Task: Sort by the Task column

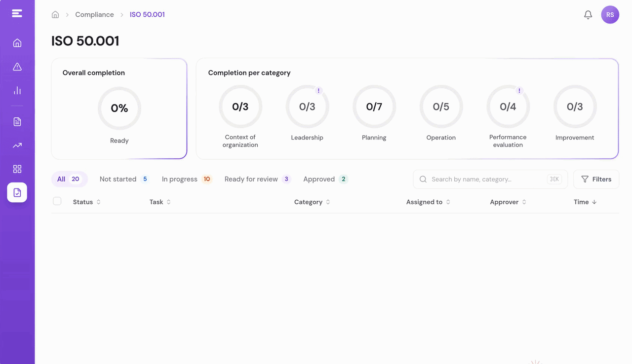Action: pos(160,202)
